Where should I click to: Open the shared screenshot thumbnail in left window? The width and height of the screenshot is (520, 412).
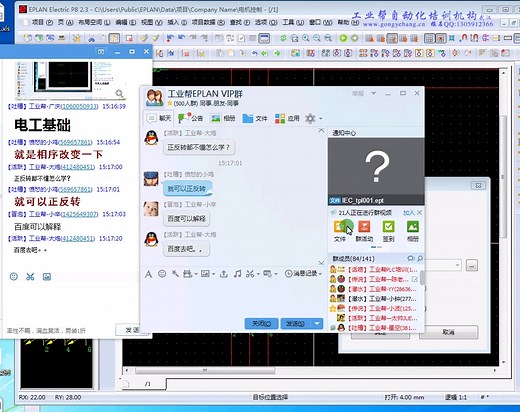[71, 80]
